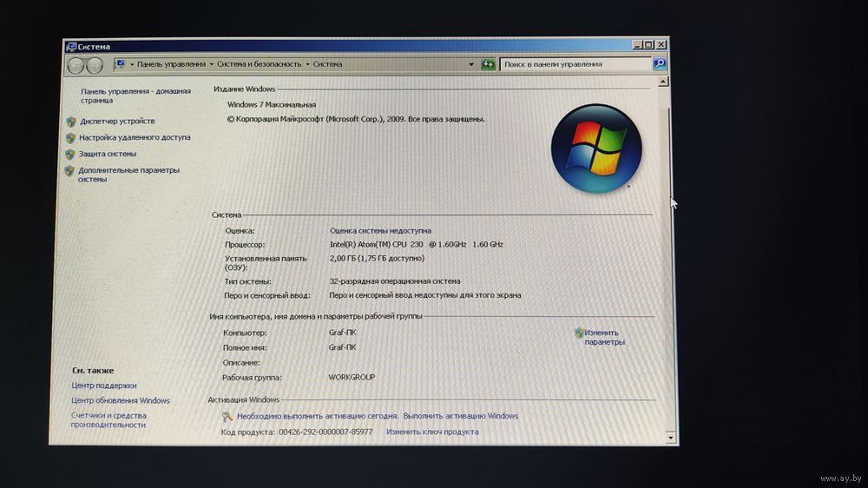Click the Forward navigation arrow button

click(x=95, y=66)
